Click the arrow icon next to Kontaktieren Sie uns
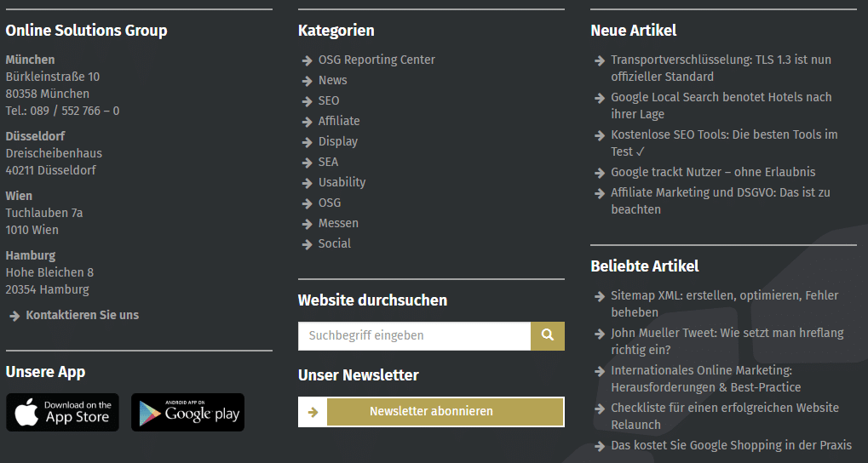 tap(15, 316)
